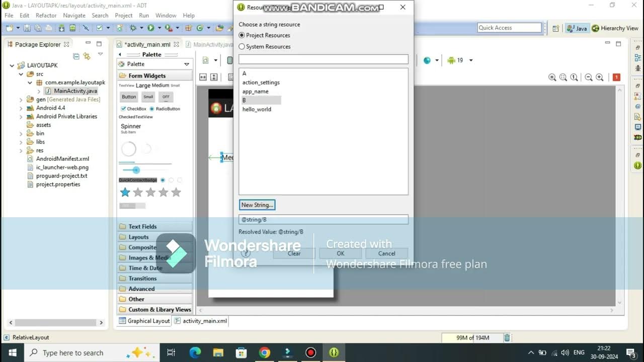Switch to the MainActivity.java editor tab

coord(210,45)
